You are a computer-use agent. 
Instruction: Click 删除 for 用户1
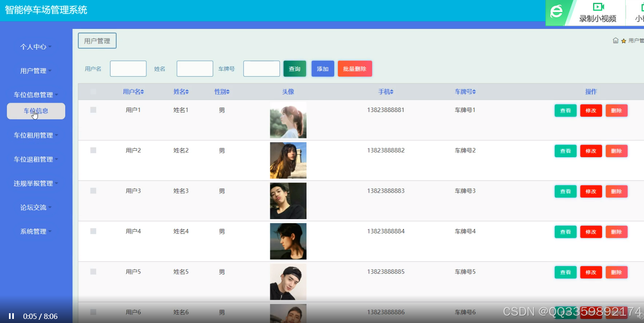tap(616, 111)
